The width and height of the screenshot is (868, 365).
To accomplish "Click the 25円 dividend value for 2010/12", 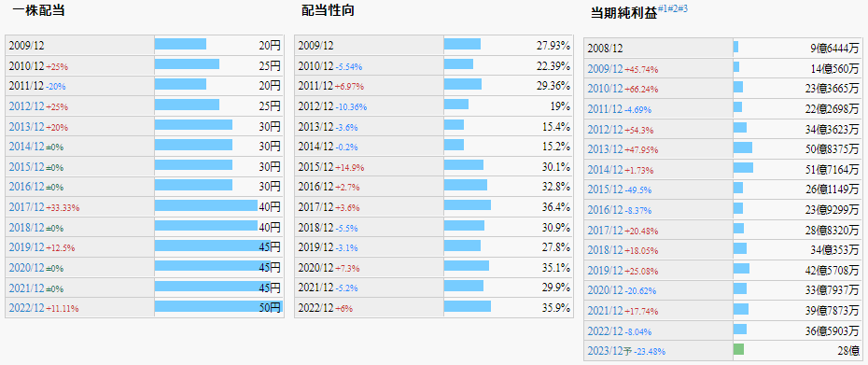I will coord(271,66).
